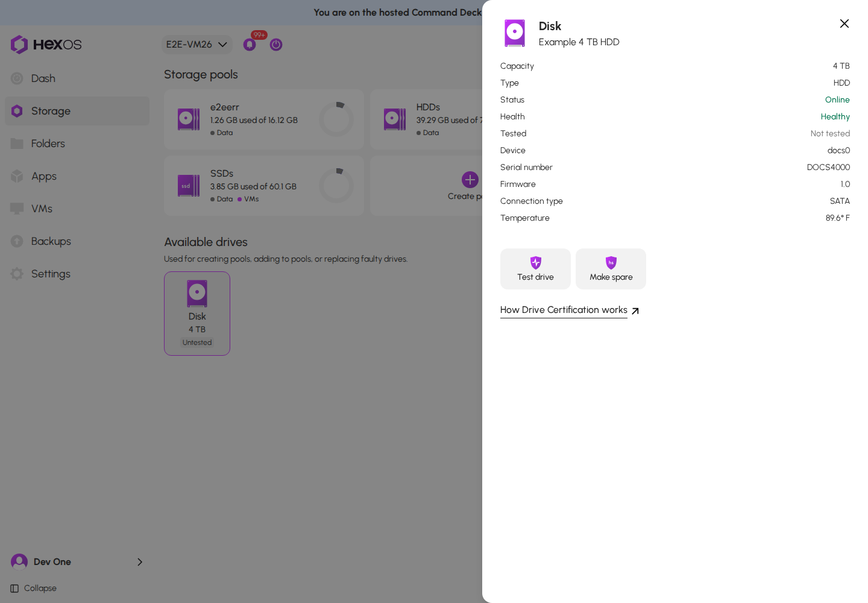Close the Disk details panel
Screen dimensions: 868x603
(x=844, y=24)
